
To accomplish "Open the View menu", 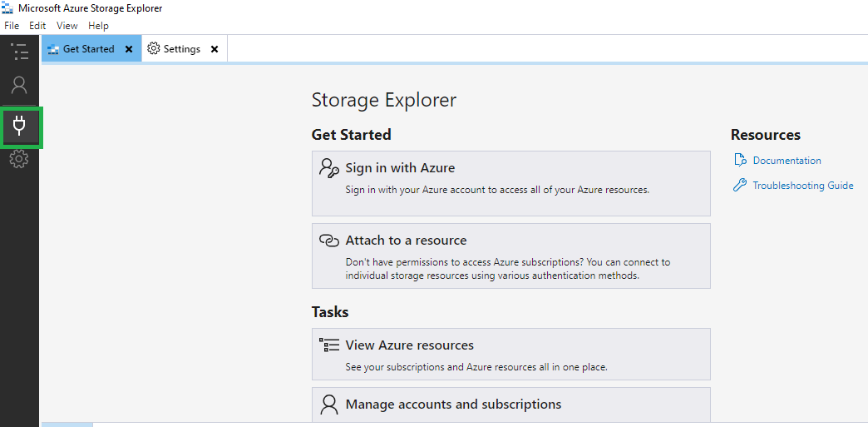I will click(x=67, y=26).
